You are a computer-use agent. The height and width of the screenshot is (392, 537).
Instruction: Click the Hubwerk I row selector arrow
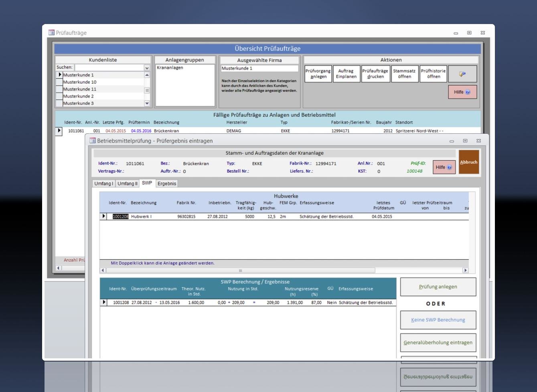click(103, 216)
